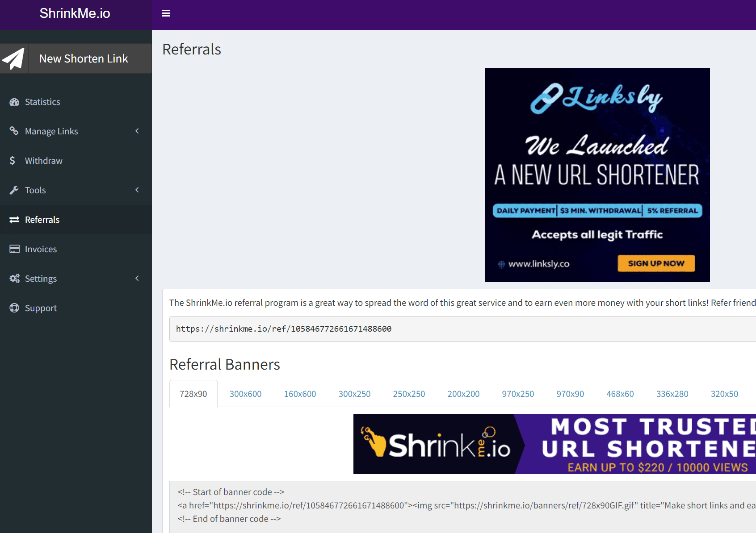Image resolution: width=756 pixels, height=533 pixels.
Task: Toggle the sidebar hamburger menu
Action: click(166, 13)
